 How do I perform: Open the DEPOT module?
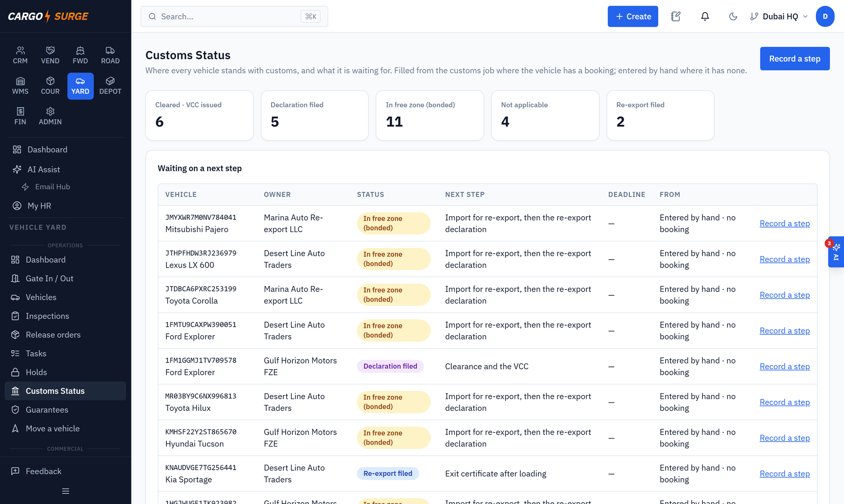[x=110, y=86]
